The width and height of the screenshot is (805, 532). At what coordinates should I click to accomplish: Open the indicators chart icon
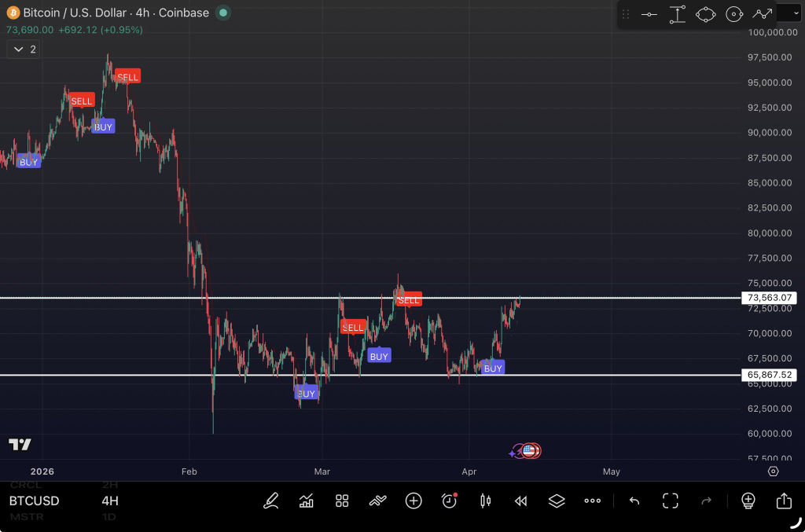[x=307, y=501]
